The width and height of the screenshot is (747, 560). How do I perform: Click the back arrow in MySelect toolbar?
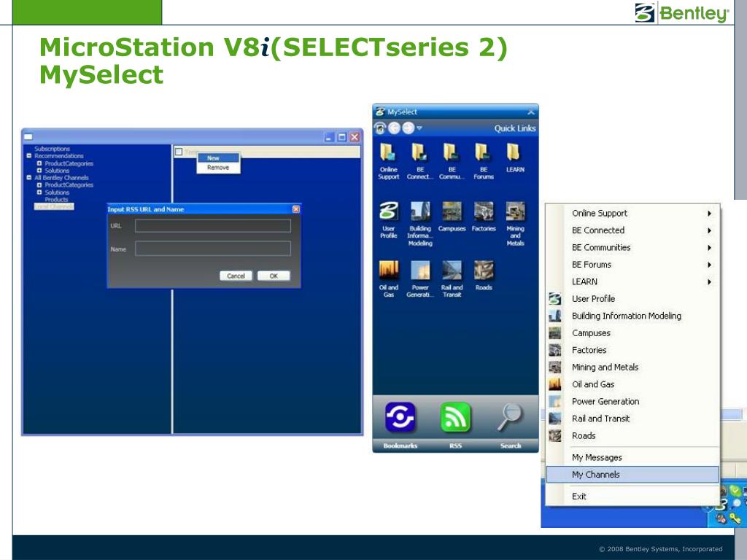(x=394, y=128)
